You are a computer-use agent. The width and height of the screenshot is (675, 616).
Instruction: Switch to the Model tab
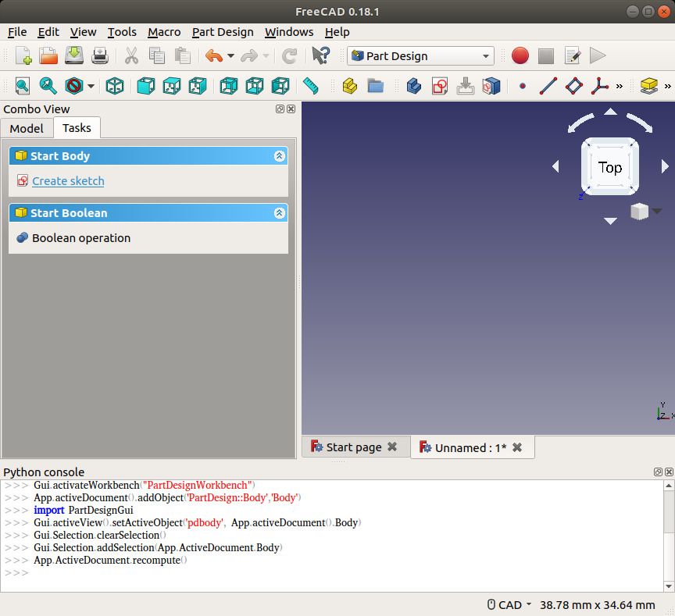[27, 129]
